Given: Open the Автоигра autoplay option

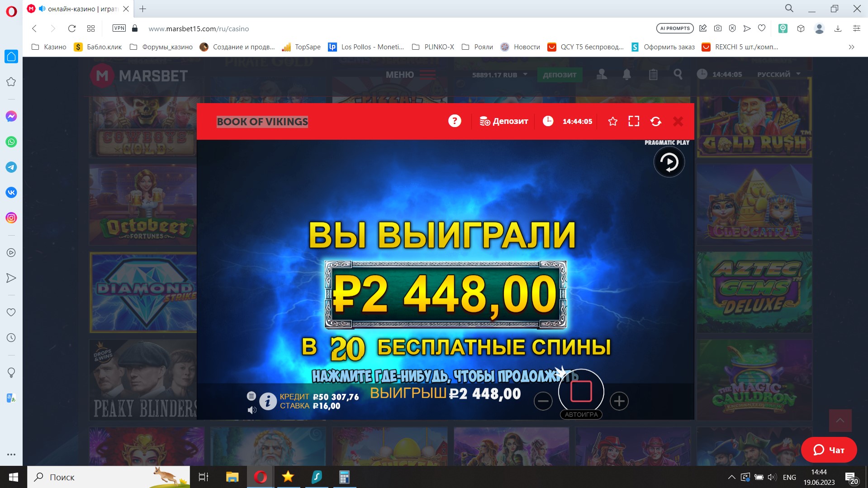Looking at the screenshot, I should pos(581,415).
